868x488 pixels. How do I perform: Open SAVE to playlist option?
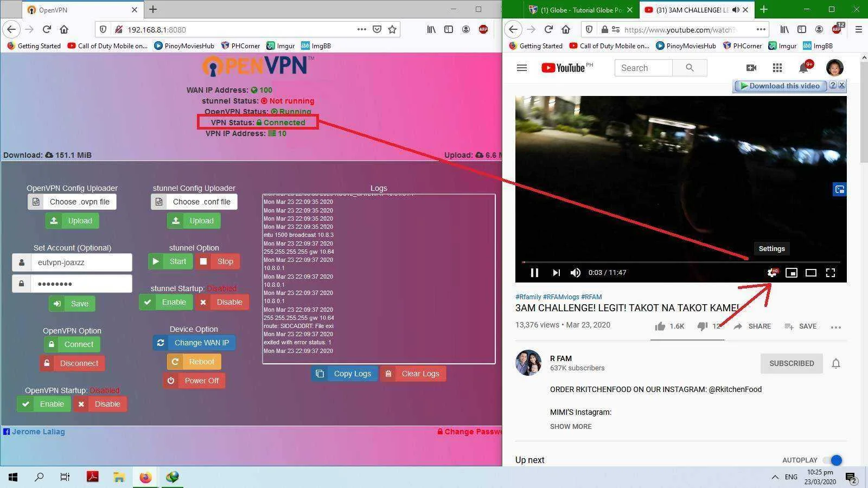click(801, 326)
